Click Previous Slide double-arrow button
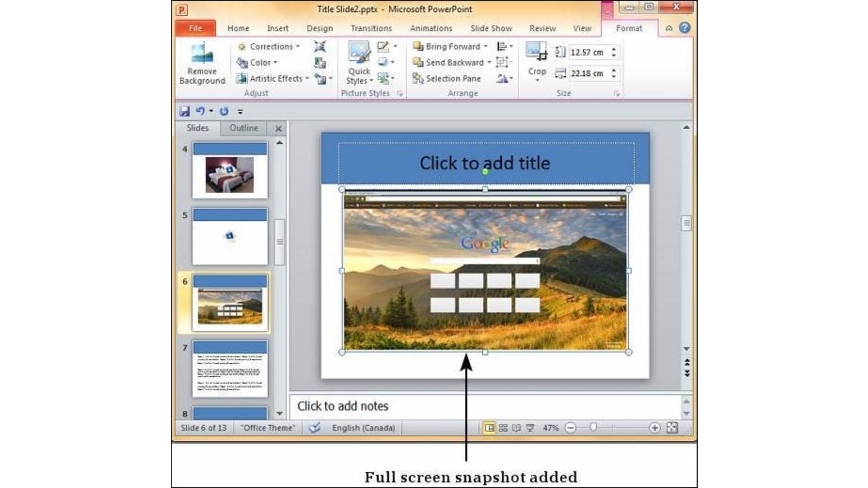Viewport: 868px width, 488px height. click(x=687, y=362)
